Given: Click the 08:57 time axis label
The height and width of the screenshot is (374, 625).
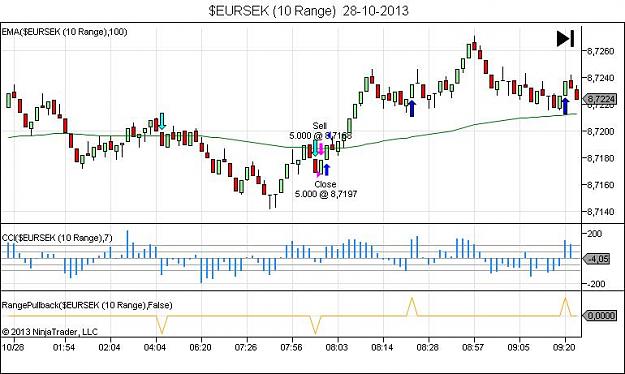Looking at the screenshot, I should tap(473, 348).
